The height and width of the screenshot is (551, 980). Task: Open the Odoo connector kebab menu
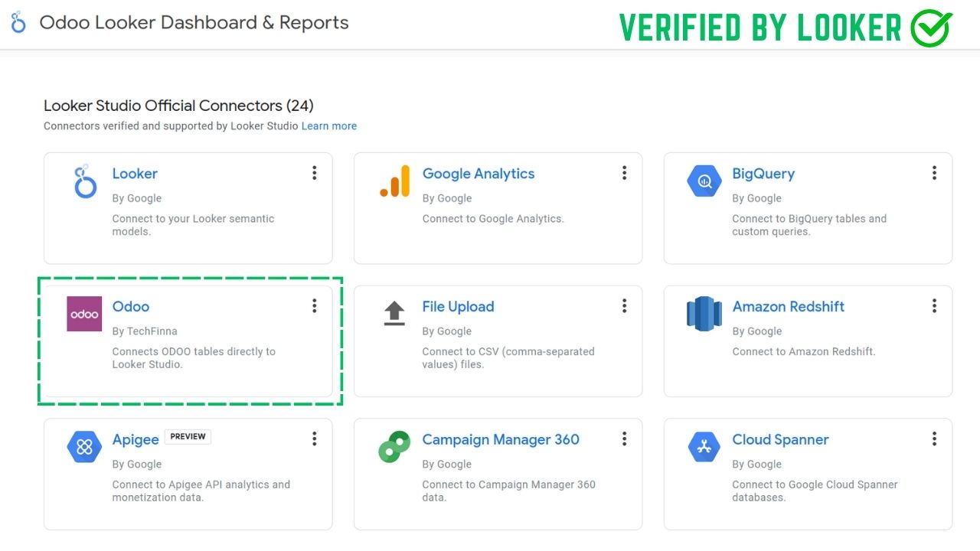click(x=314, y=306)
